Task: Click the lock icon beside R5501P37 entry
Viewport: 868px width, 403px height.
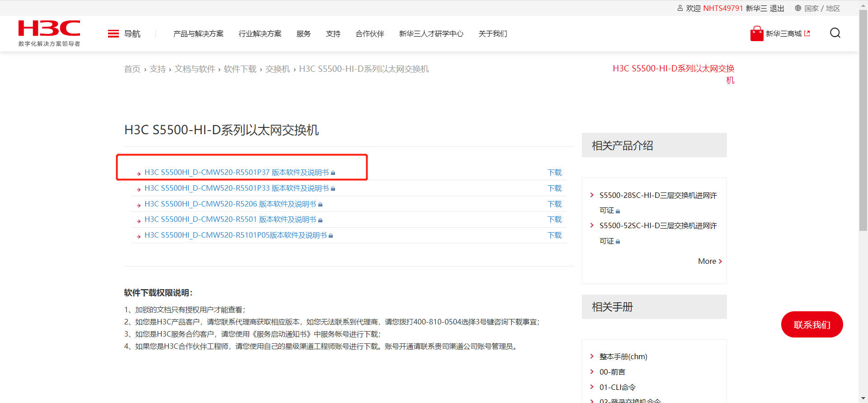Action: click(x=333, y=173)
